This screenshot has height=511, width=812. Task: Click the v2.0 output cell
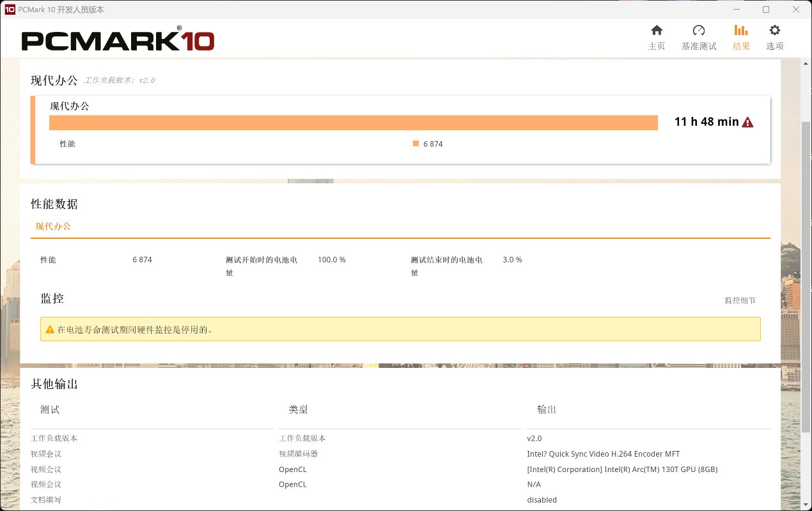(535, 438)
